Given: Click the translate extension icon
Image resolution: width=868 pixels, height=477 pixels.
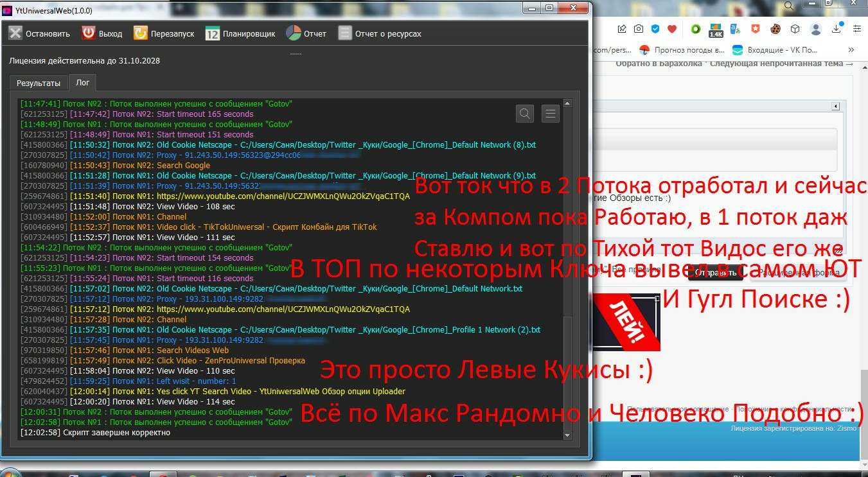Looking at the screenshot, I should 736,28.
